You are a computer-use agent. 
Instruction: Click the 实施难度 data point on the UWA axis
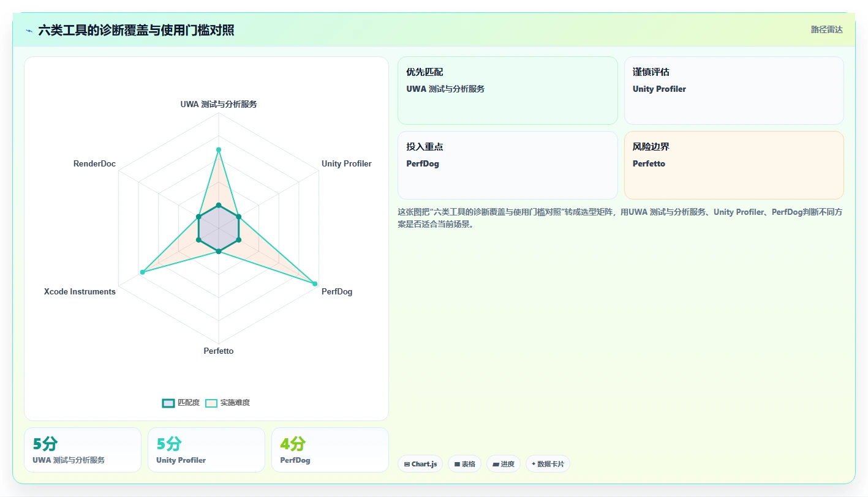219,149
